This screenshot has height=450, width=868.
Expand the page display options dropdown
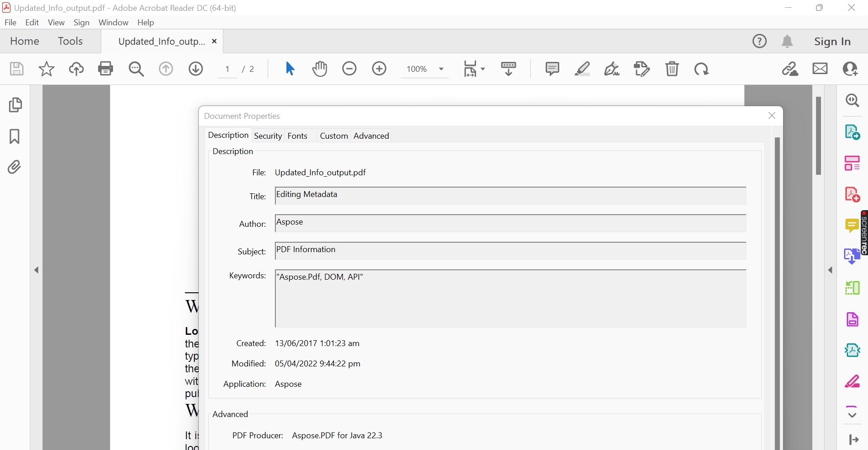(482, 69)
